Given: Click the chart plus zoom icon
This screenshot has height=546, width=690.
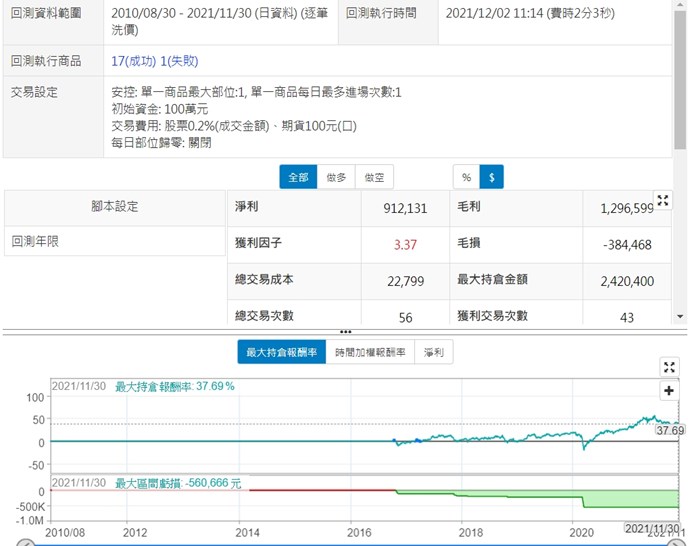Looking at the screenshot, I should click(669, 391).
